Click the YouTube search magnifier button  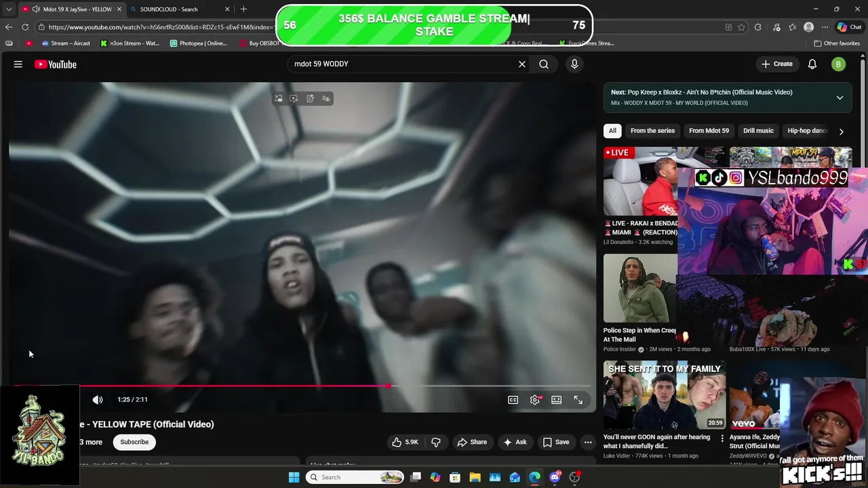[544, 64]
